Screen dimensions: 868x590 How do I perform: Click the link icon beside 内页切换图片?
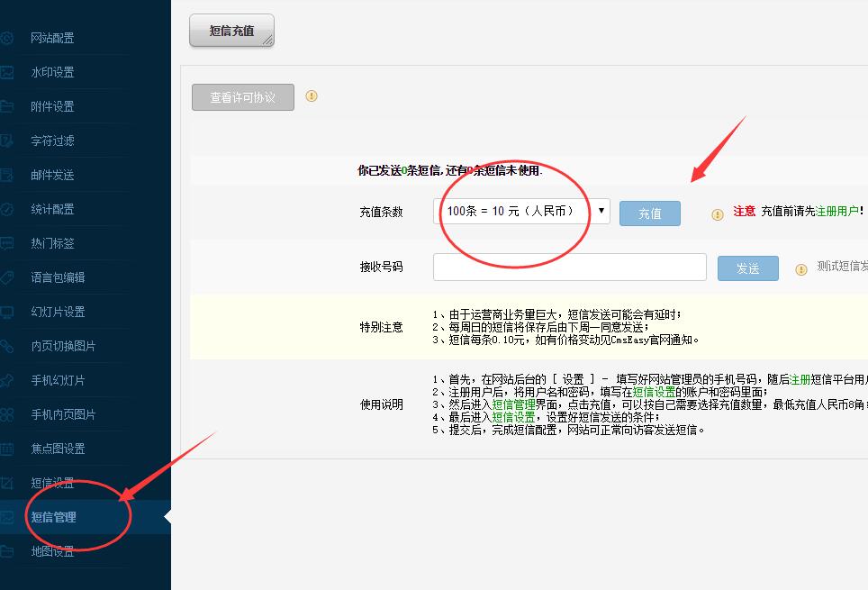pos(6,346)
